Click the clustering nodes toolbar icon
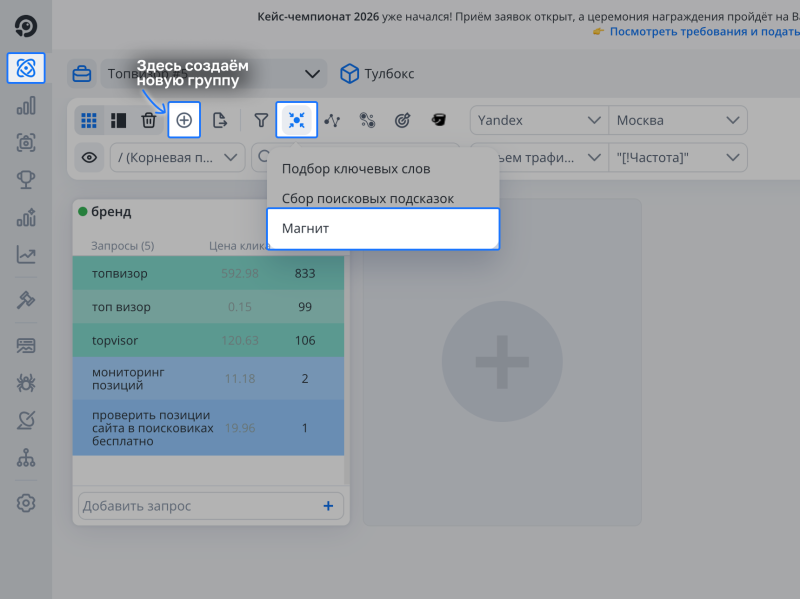 (x=367, y=120)
